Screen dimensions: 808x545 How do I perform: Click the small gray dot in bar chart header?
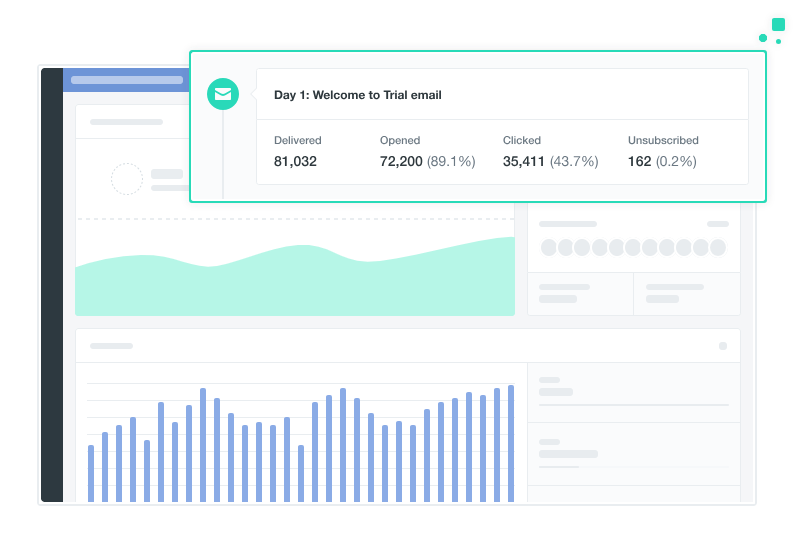723,346
